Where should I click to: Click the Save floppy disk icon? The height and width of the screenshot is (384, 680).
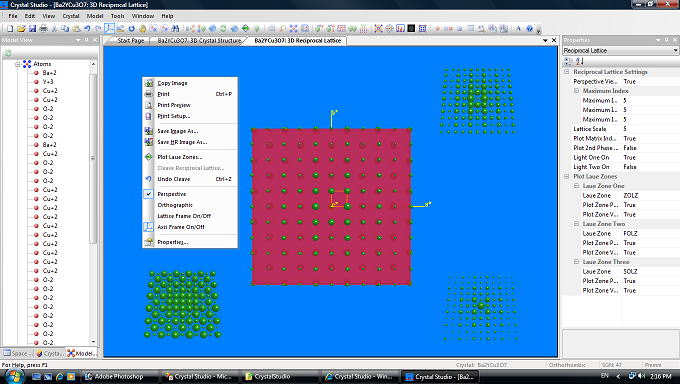tap(32, 29)
